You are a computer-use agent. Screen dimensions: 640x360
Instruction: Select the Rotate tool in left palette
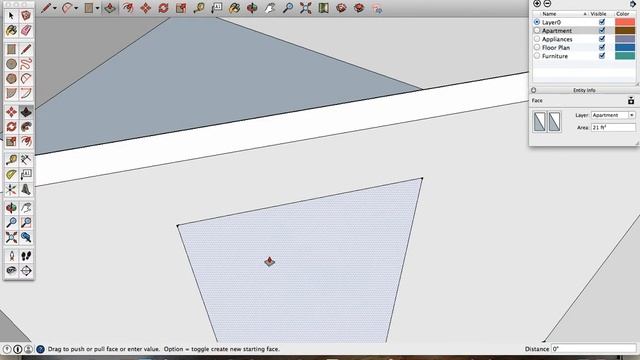pyautogui.click(x=11, y=127)
